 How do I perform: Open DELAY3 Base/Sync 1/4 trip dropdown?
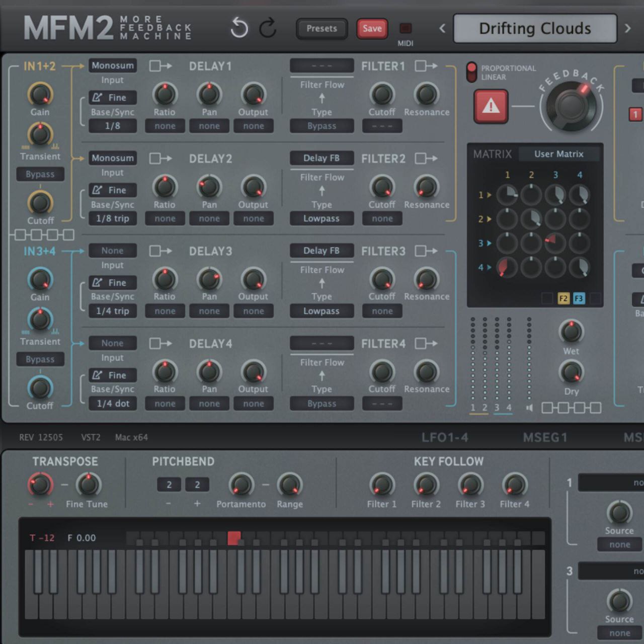point(113,311)
